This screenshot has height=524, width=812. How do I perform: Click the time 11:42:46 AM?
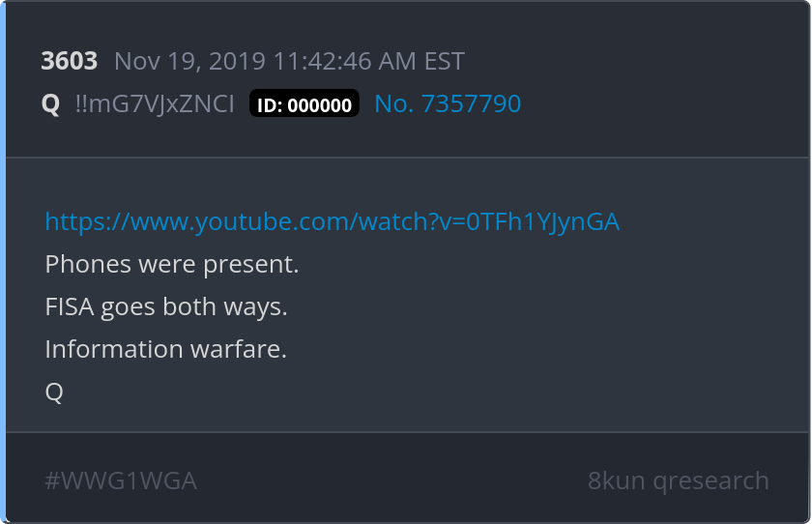pyautogui.click(x=344, y=61)
